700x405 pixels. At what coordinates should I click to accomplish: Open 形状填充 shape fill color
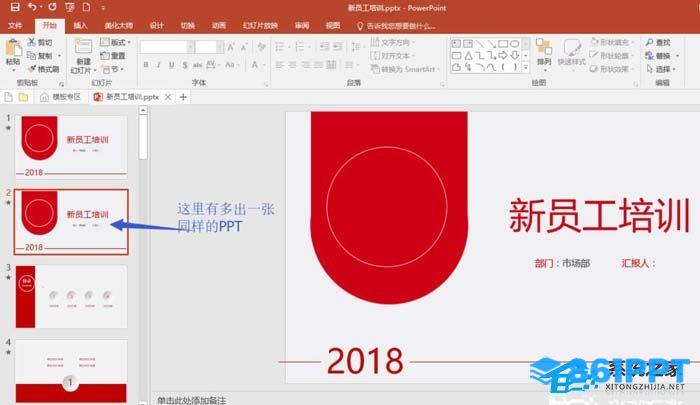(612, 42)
